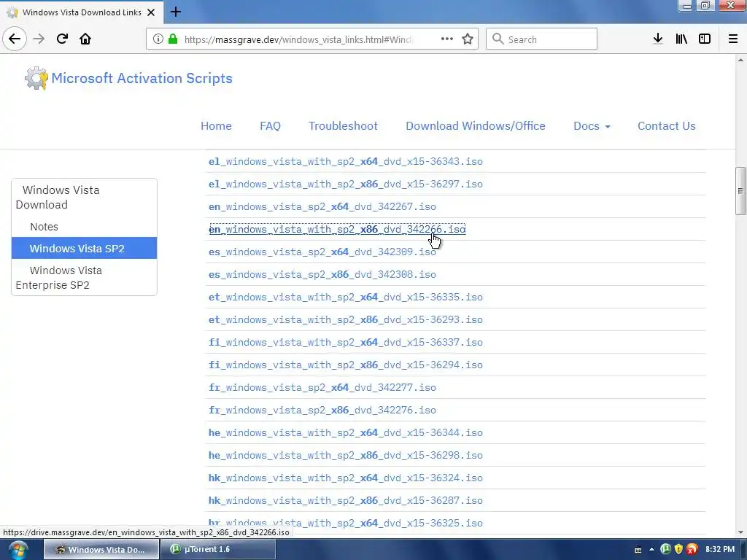
Task: Download fi x86 dvd_x15-36294.iso
Action: coord(345,365)
